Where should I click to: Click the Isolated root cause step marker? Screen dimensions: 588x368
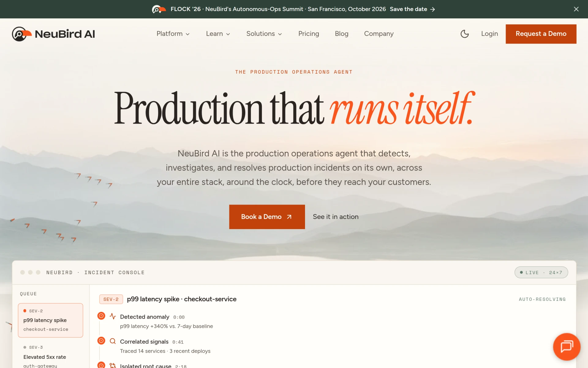pyautogui.click(x=101, y=365)
